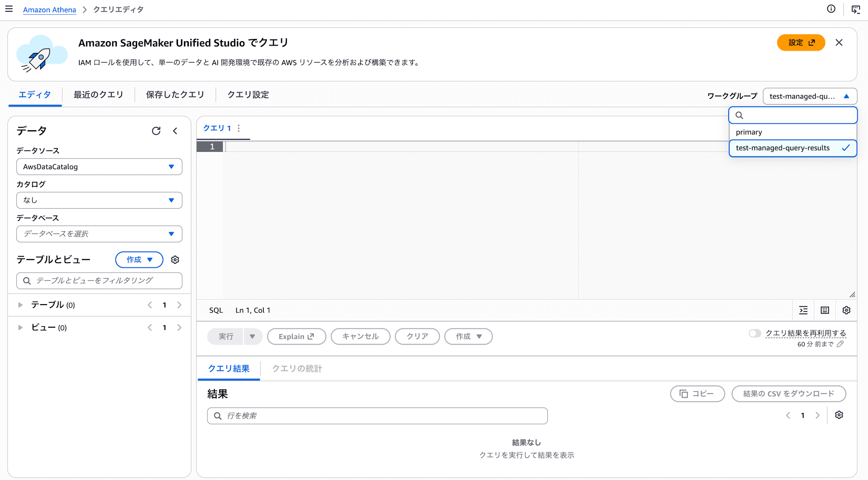
Task: Go to previous results page
Action: (x=788, y=415)
